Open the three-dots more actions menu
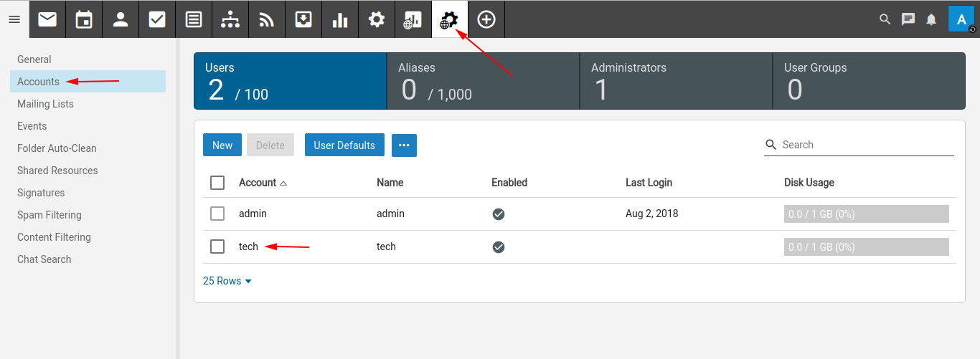The height and width of the screenshot is (359, 980). tap(404, 145)
